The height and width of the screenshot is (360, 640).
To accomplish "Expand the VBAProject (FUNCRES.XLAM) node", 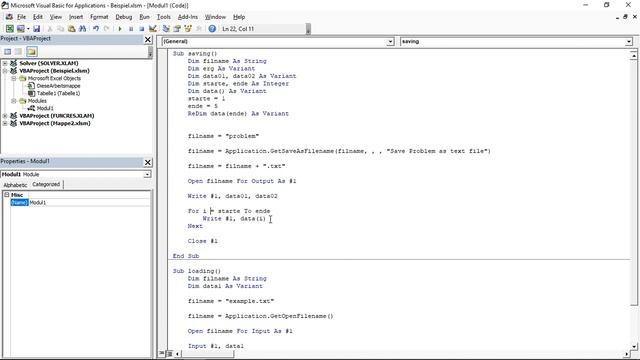I will pyautogui.click(x=5, y=116).
